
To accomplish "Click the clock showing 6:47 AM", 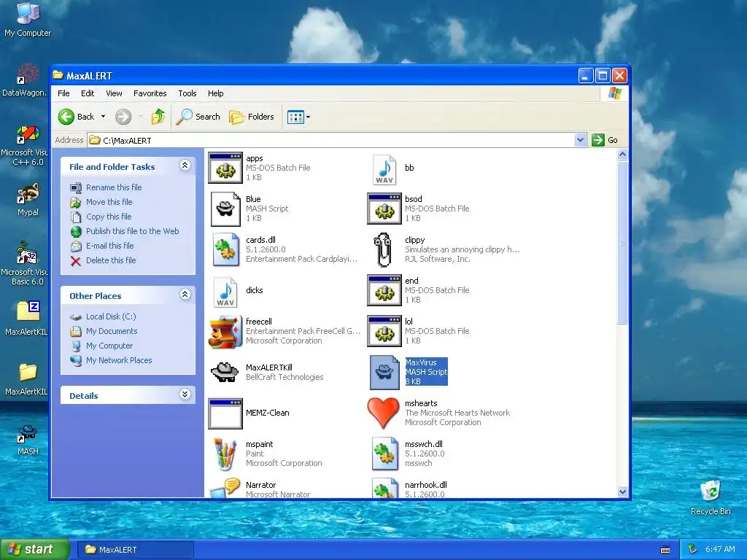I will [720, 550].
